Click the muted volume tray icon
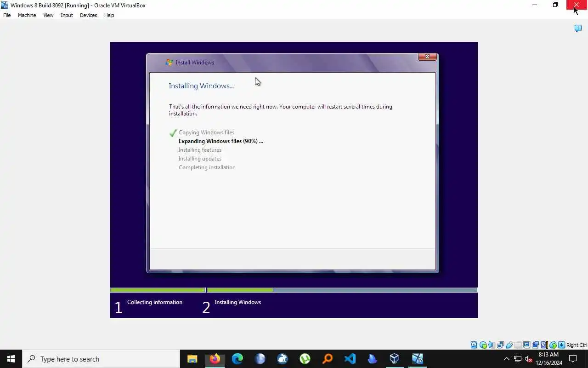 [528, 359]
